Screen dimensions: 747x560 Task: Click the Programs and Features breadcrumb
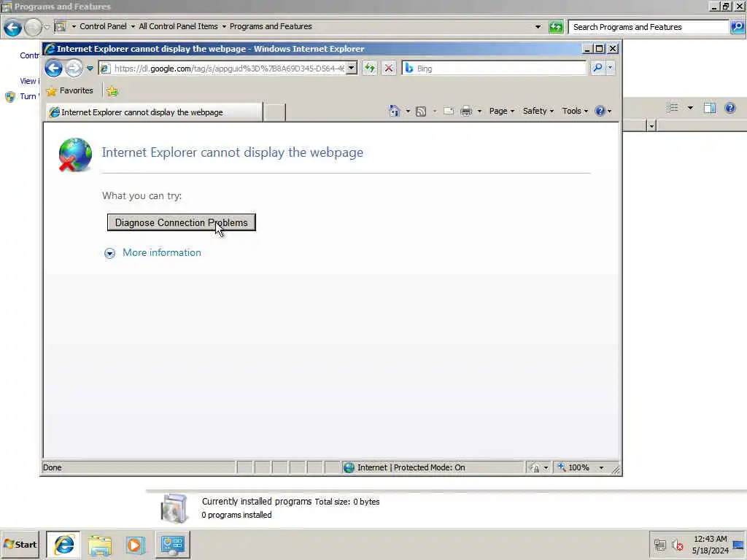[271, 26]
